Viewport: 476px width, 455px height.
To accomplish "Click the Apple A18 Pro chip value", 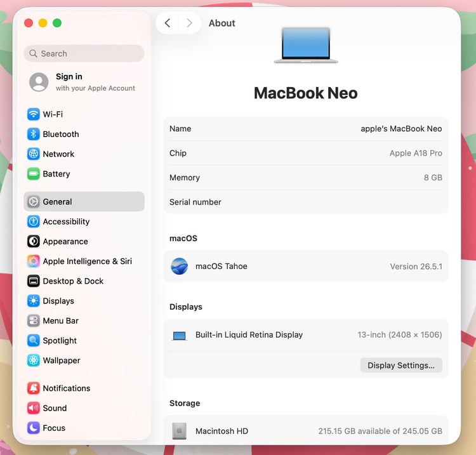I will [416, 154].
